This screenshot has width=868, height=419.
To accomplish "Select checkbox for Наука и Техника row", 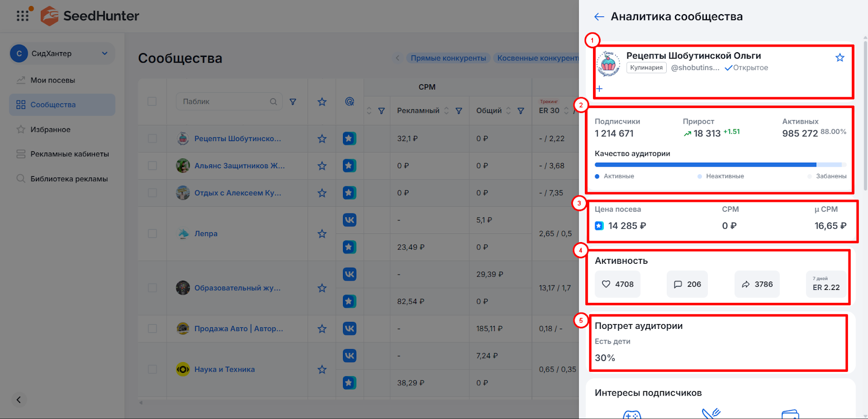I will (152, 369).
